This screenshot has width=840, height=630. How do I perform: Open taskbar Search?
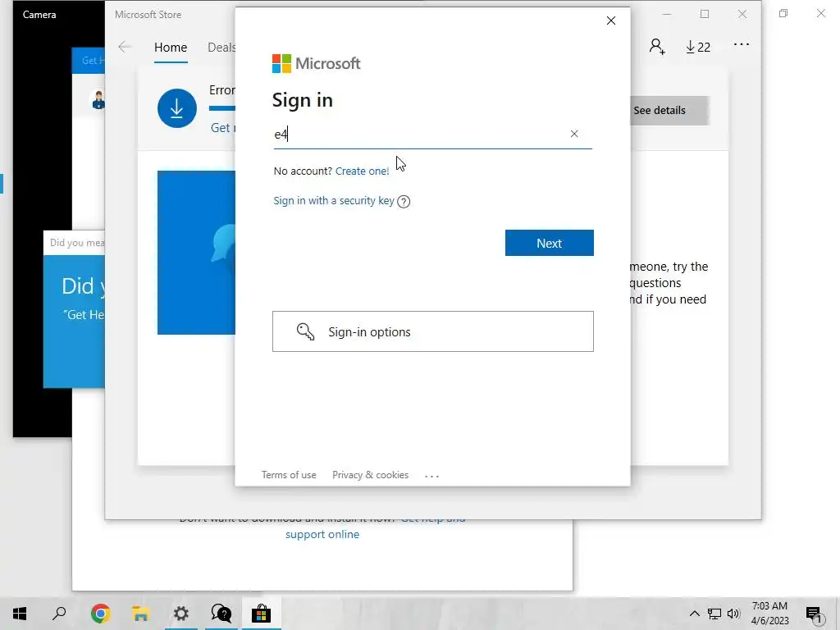[x=59, y=614]
